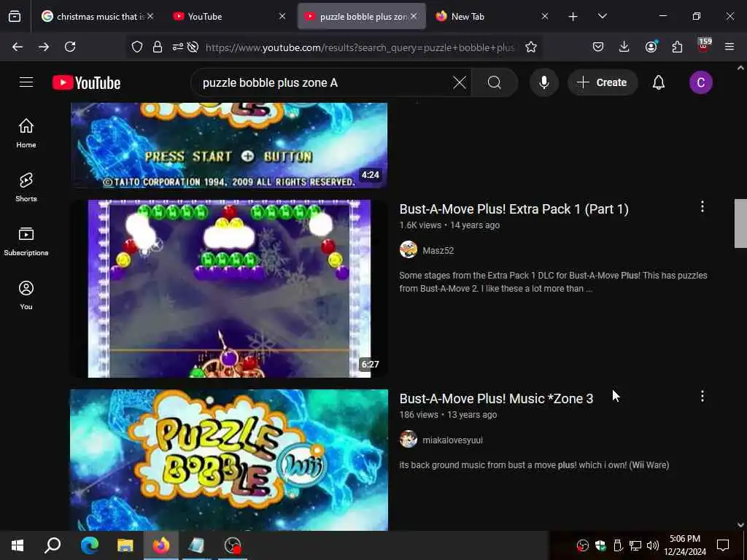Play the Puzzle Bobble Wii logo thumbnail
The image size is (747, 560).
(229, 460)
